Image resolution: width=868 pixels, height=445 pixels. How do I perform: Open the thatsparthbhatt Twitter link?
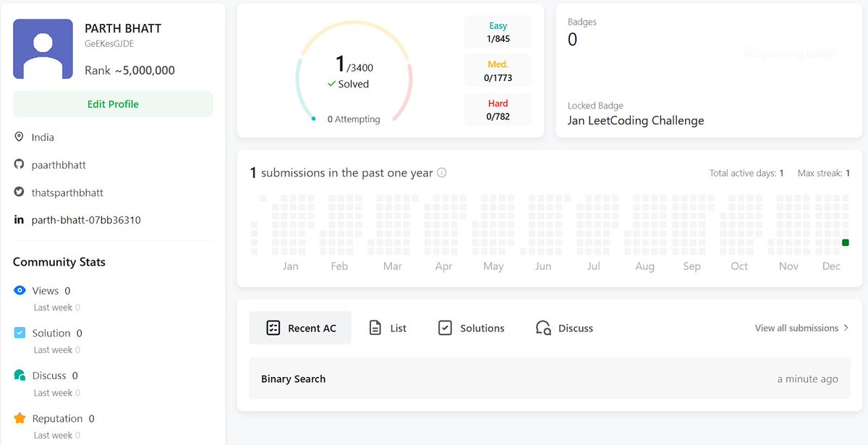(x=67, y=192)
